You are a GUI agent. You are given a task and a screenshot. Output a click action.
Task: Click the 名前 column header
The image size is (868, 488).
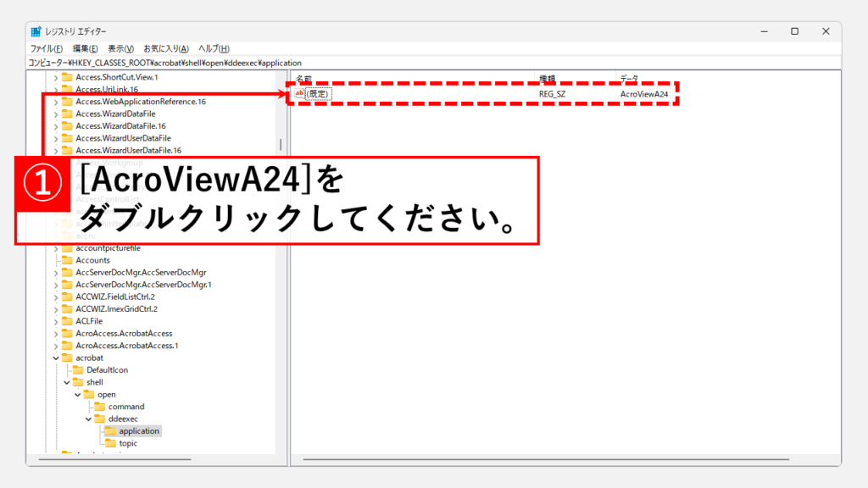click(x=303, y=78)
